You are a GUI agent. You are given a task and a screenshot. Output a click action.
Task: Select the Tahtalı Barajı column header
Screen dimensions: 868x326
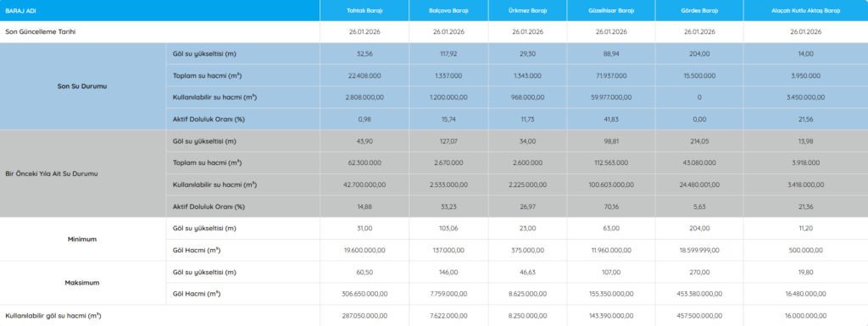pos(364,10)
